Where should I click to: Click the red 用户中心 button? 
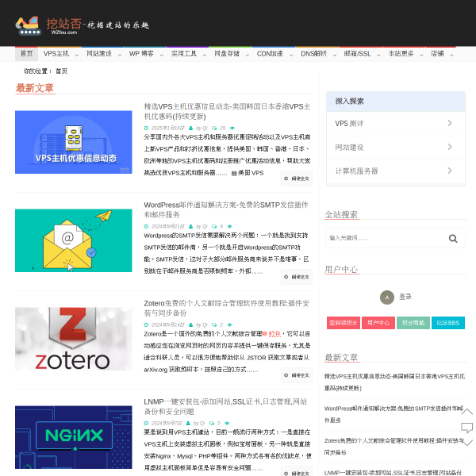tap(378, 323)
